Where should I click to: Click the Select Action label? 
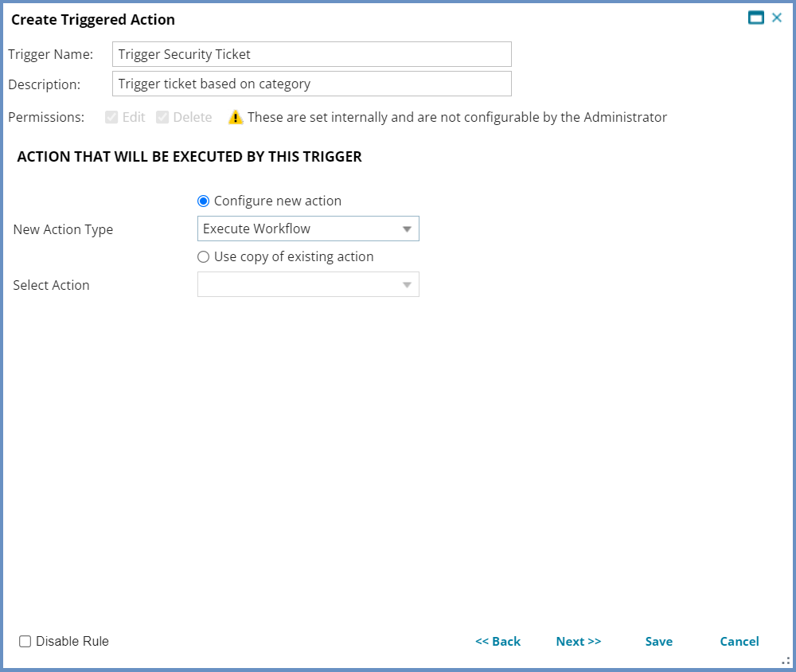pyautogui.click(x=51, y=285)
